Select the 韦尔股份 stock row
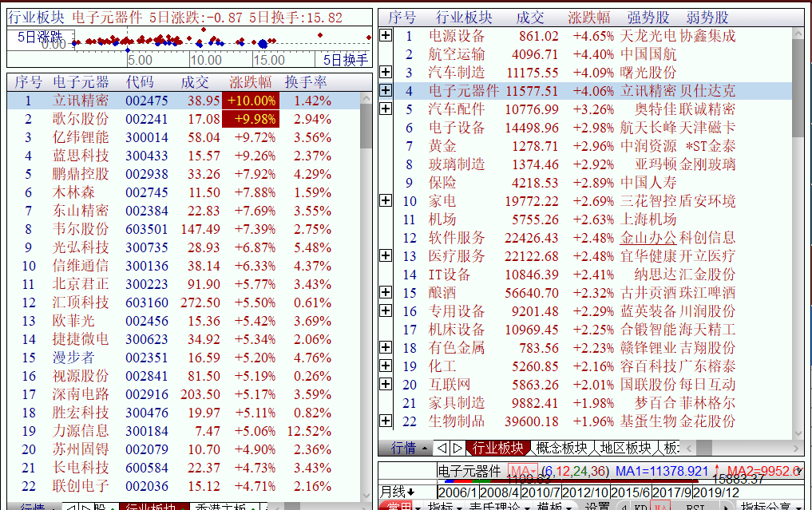The image size is (812, 510). (x=184, y=229)
